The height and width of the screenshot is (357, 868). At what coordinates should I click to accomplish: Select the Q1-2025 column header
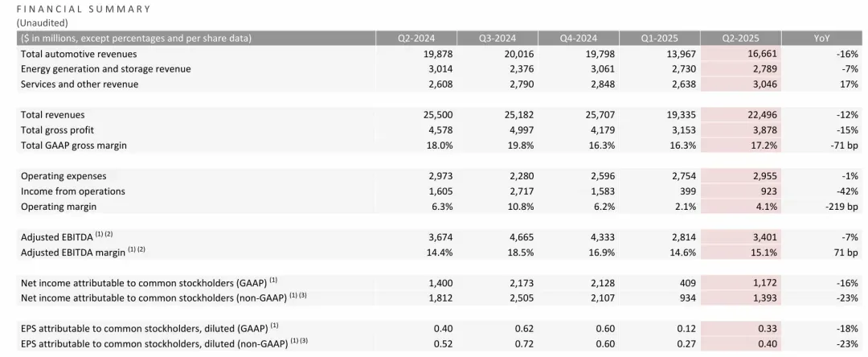click(659, 38)
